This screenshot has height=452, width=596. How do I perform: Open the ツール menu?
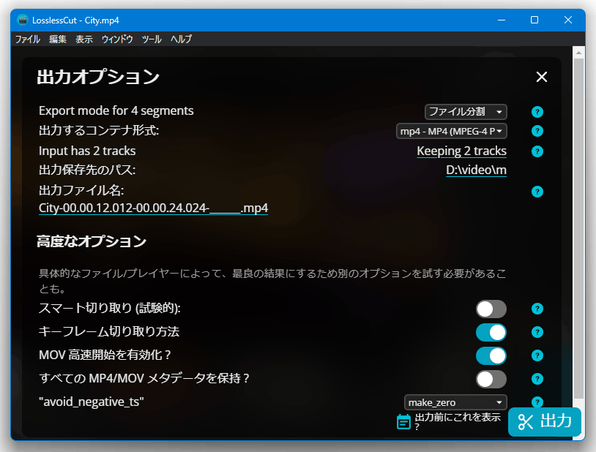(x=151, y=39)
